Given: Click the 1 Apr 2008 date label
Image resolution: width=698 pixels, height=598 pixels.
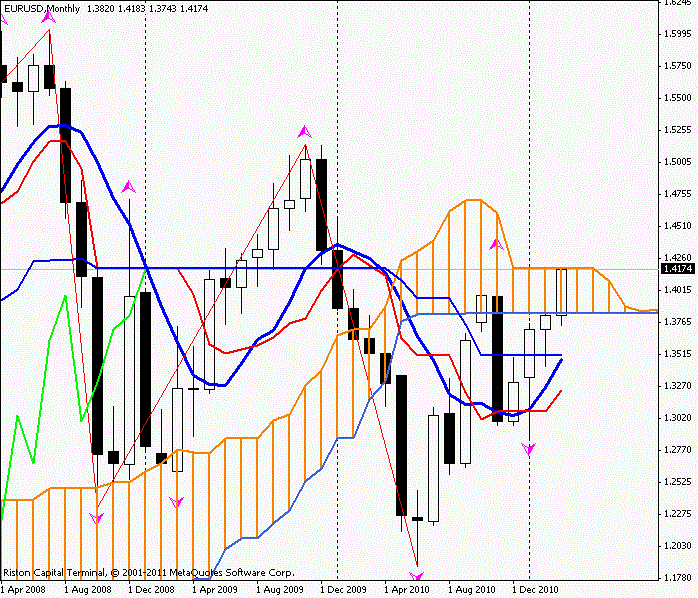Looking at the screenshot, I should coord(23,590).
